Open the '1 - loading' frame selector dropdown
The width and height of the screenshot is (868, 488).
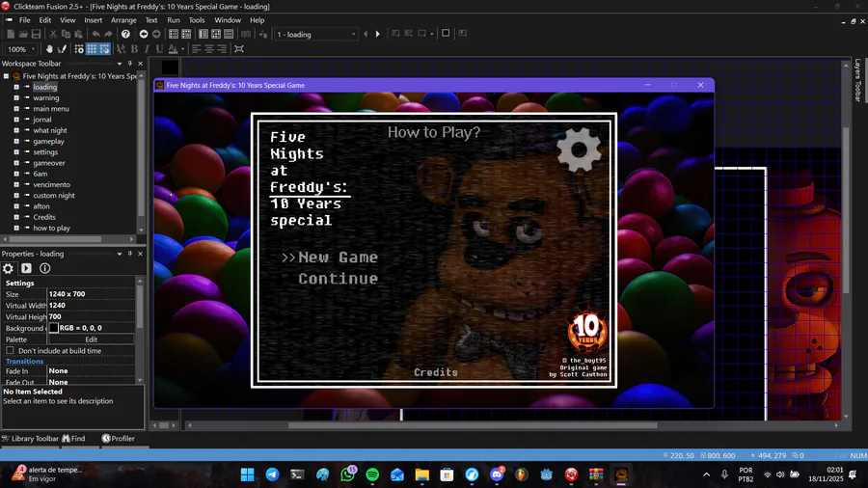[x=354, y=35]
